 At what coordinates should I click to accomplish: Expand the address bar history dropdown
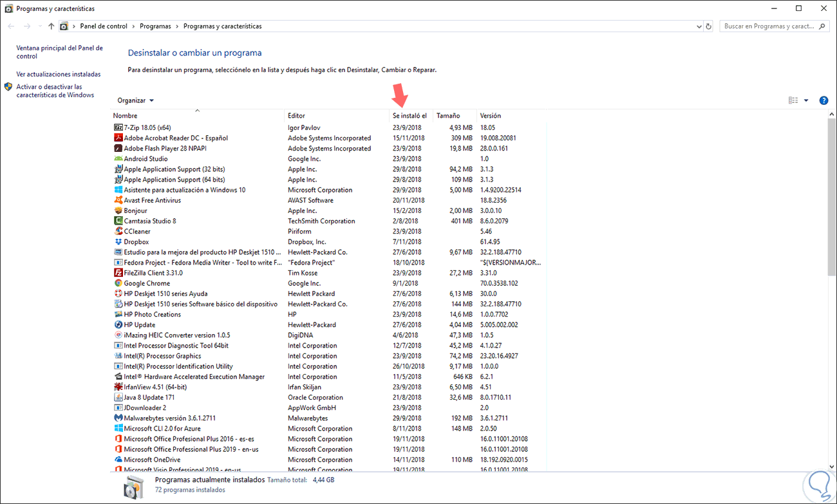(699, 26)
